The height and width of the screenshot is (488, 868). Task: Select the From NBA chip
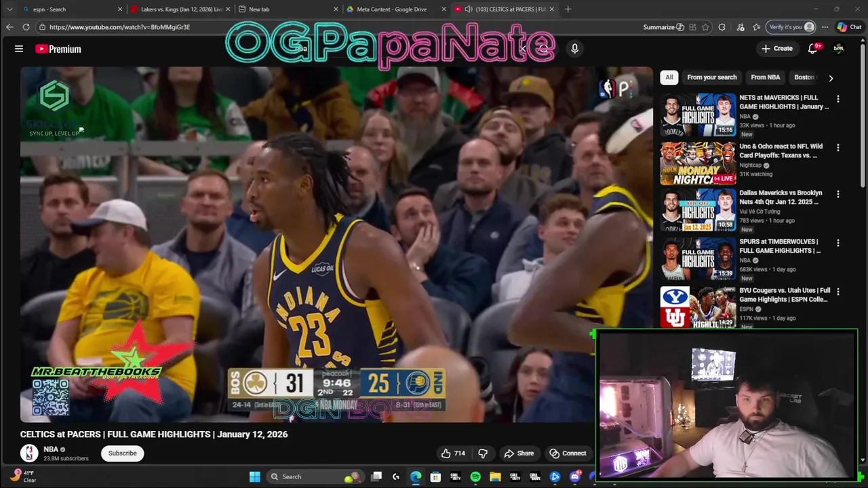pyautogui.click(x=766, y=77)
